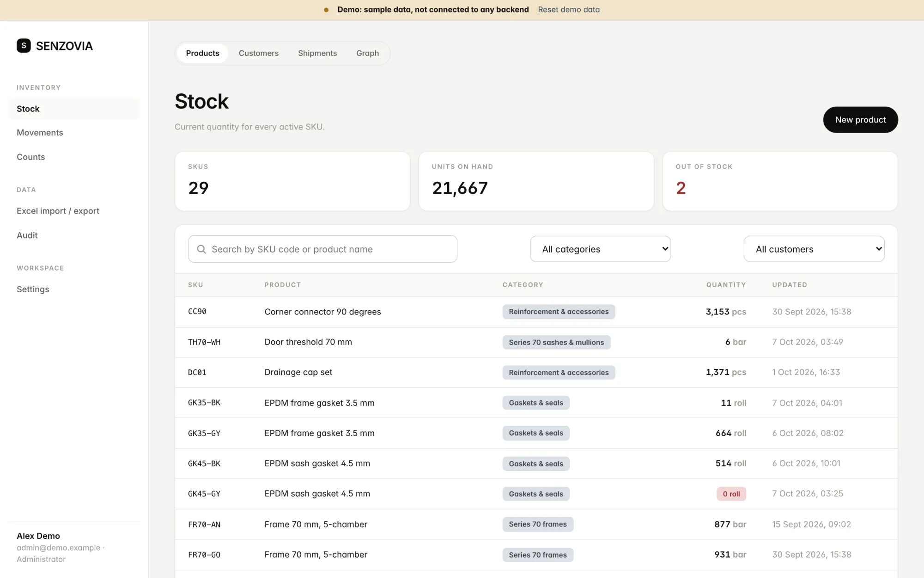Click the Senzovia S logo icon
This screenshot has width=924, height=578.
[24, 46]
